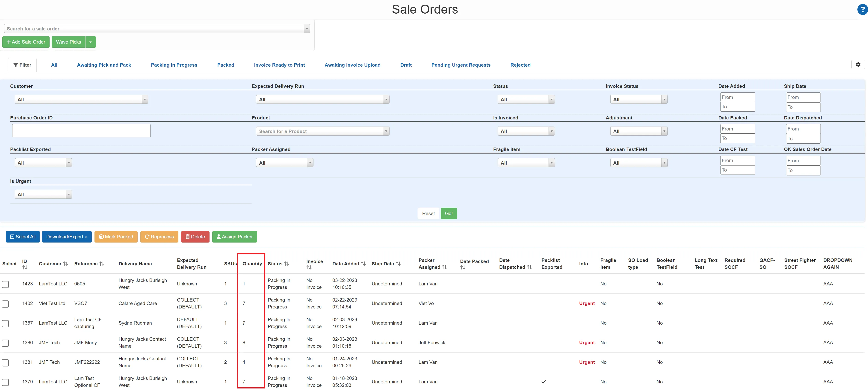Switch to the Filter tab
The width and height of the screenshot is (868, 391).
22,65
